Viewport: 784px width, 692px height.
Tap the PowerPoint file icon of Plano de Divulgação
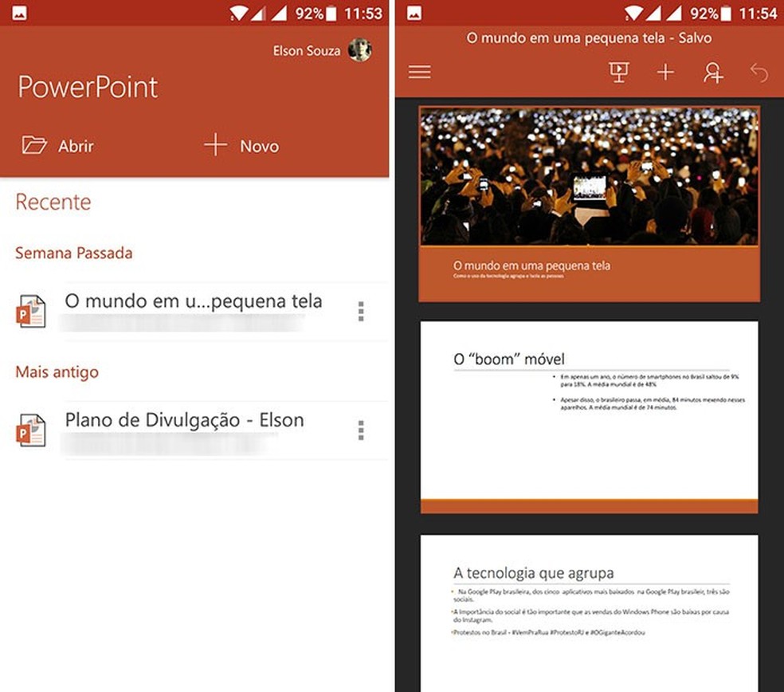(x=30, y=430)
